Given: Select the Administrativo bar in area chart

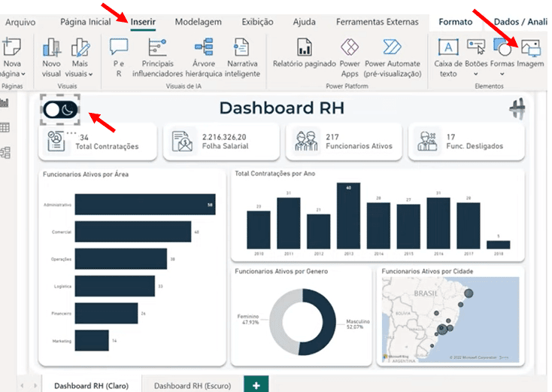Looking at the screenshot, I should tap(145, 205).
